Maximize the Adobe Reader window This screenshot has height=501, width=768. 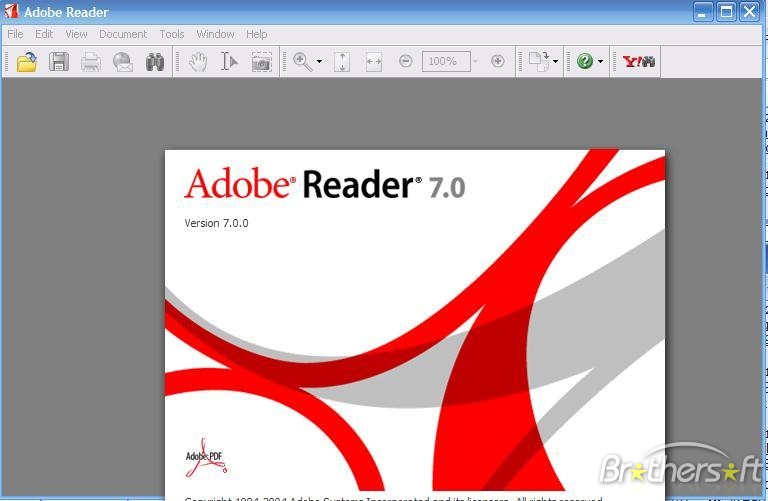tap(726, 12)
